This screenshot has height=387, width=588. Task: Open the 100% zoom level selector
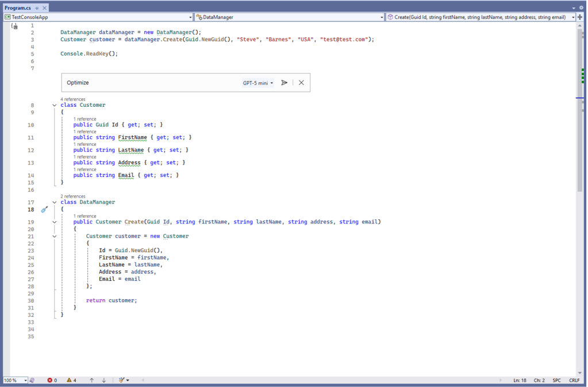[16, 380]
